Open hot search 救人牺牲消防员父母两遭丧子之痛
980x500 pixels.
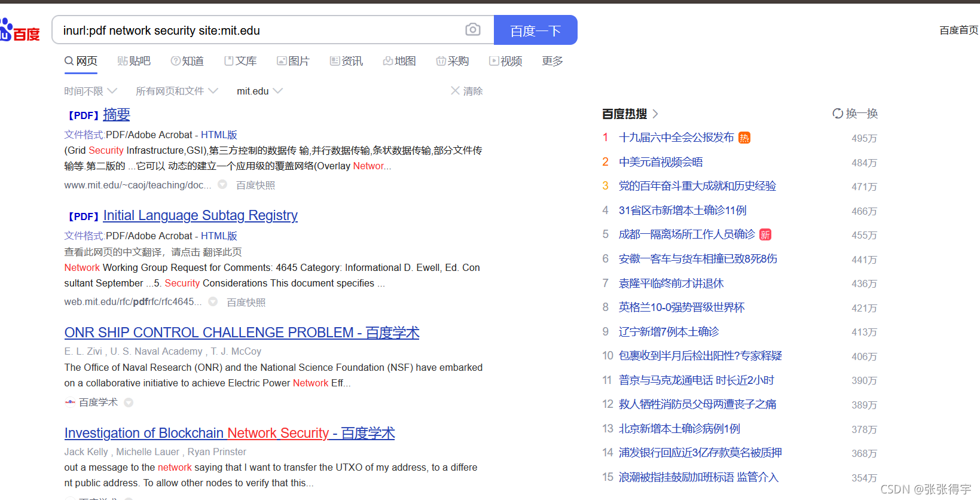point(697,404)
